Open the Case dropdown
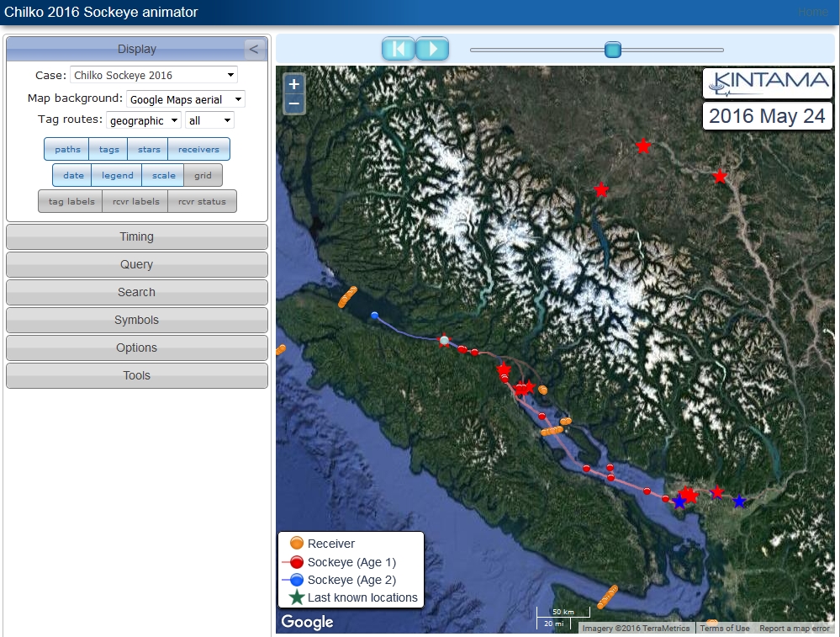The image size is (840, 637). (x=153, y=75)
